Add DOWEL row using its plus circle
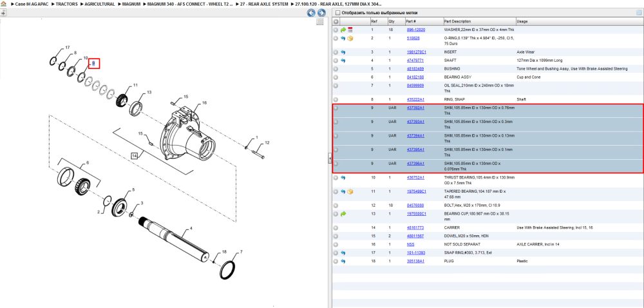 (336, 236)
